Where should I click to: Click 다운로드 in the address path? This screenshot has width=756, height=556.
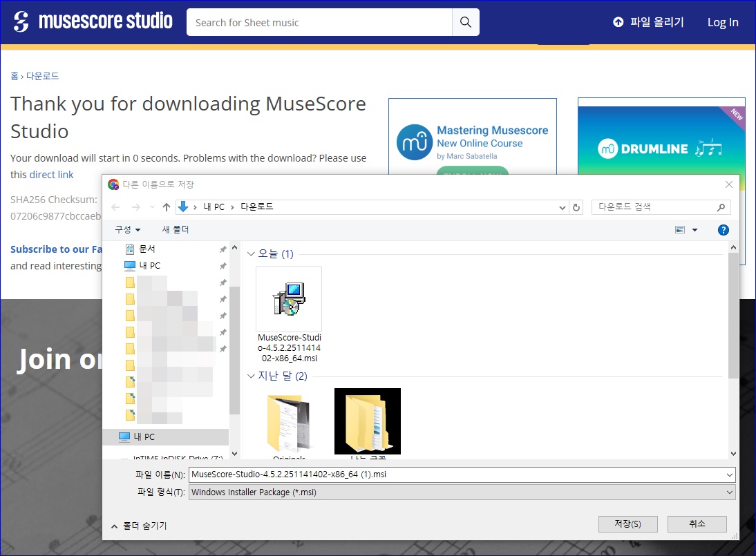pos(256,207)
